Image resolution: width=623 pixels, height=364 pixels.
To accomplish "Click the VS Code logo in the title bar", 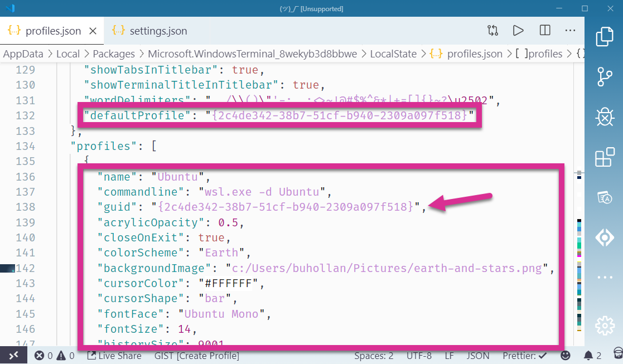I will point(11,8).
